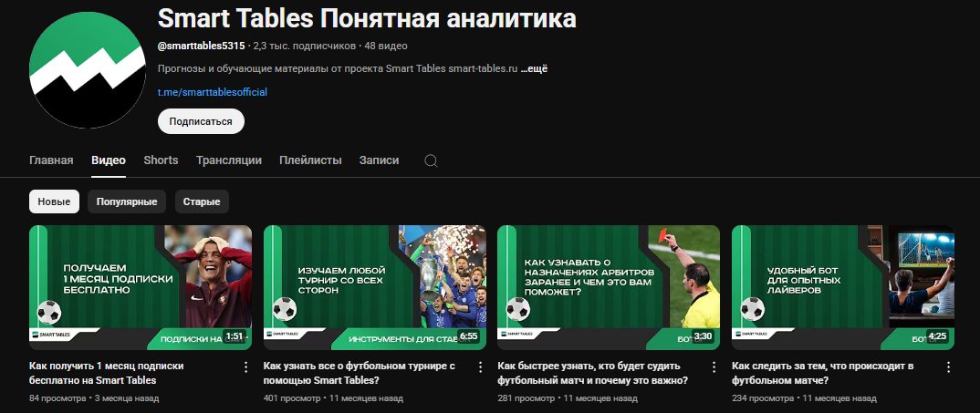
Task: Click the '48 видео' count text
Action: (x=386, y=46)
